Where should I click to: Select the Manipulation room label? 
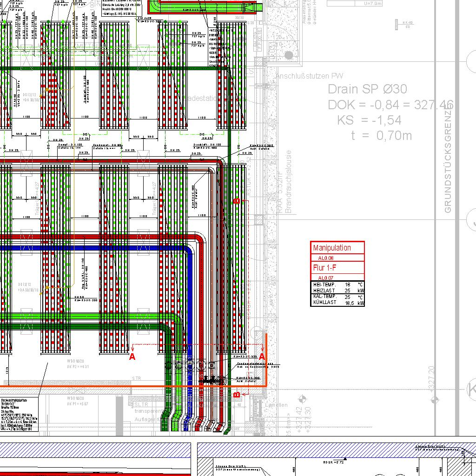coord(332,248)
